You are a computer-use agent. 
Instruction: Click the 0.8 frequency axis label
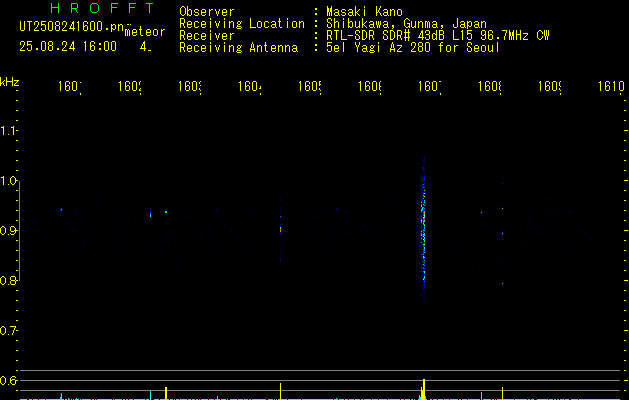pyautogui.click(x=8, y=280)
